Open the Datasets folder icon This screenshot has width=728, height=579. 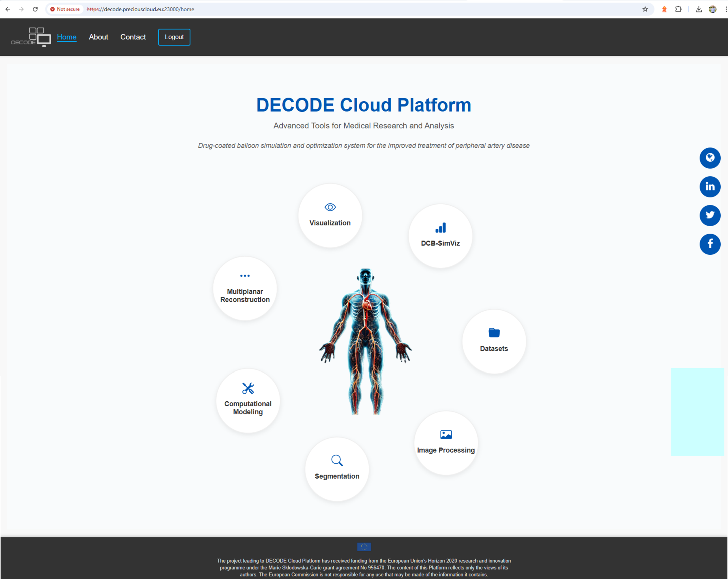coord(494,341)
